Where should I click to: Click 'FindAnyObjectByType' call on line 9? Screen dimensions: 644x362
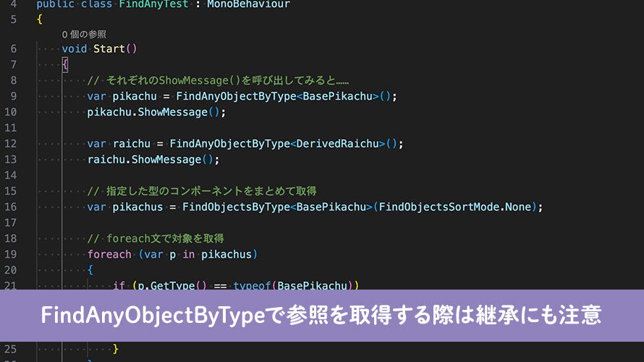(x=236, y=96)
